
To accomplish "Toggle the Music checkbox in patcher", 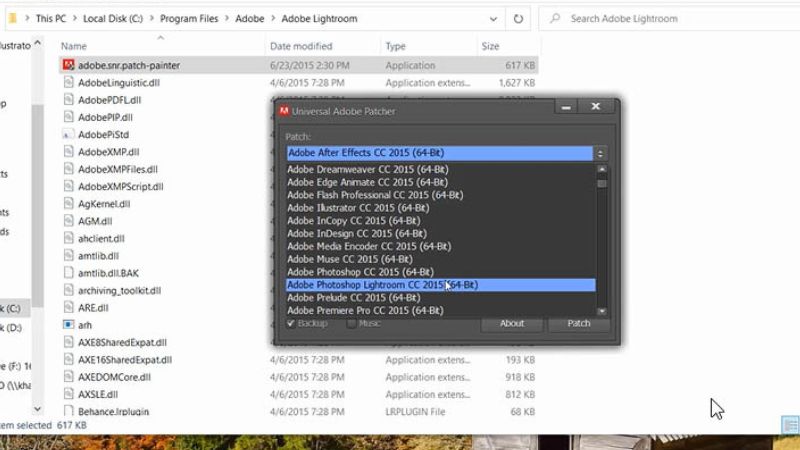I will (x=352, y=323).
